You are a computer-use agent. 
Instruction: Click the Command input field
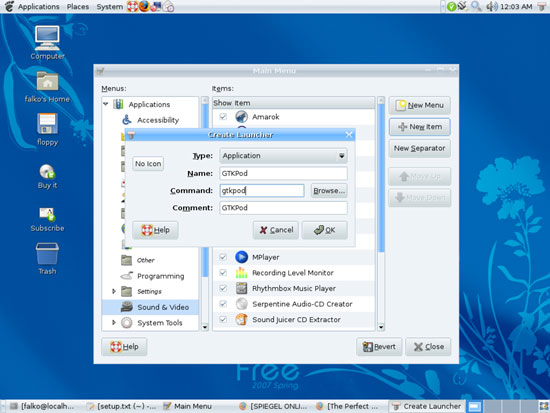coord(262,191)
